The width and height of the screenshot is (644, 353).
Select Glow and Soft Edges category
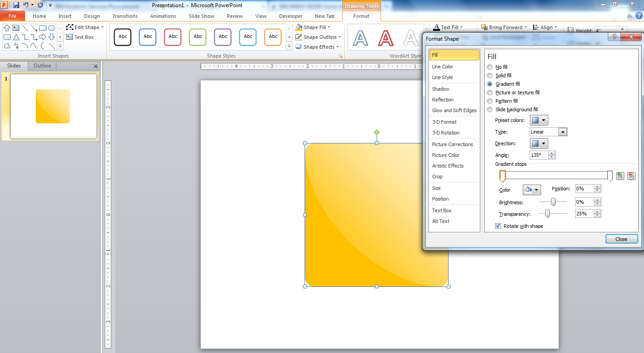(x=454, y=110)
